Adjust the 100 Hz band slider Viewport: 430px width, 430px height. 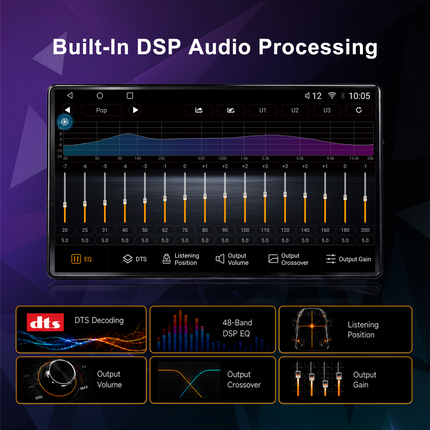pos(245,197)
